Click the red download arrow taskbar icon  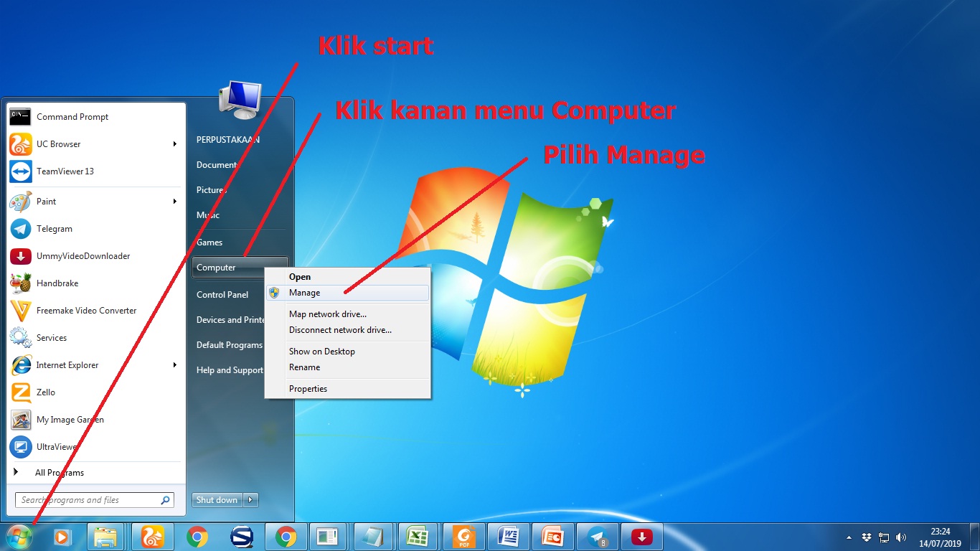641,537
